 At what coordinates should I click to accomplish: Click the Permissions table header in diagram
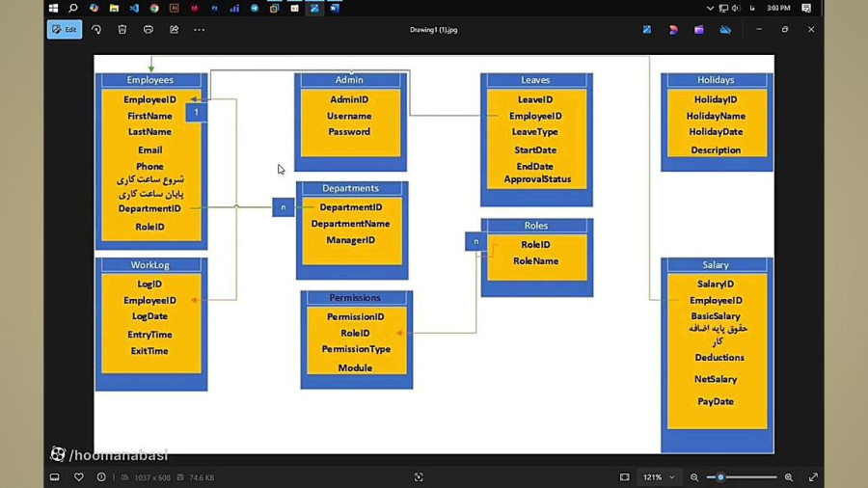355,298
